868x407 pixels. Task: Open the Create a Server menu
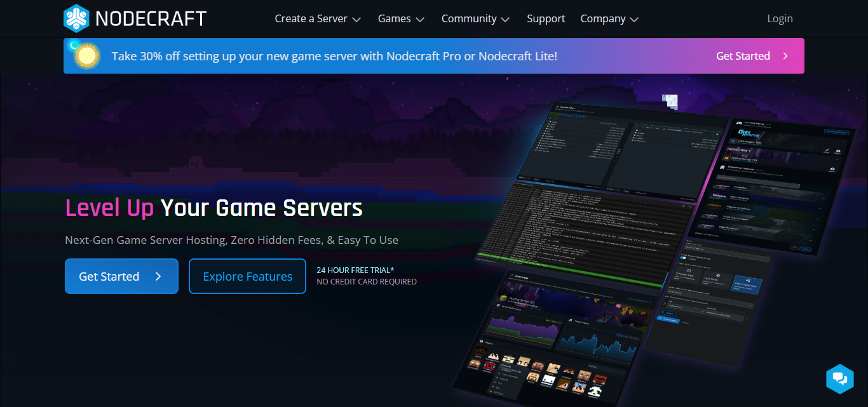point(318,18)
